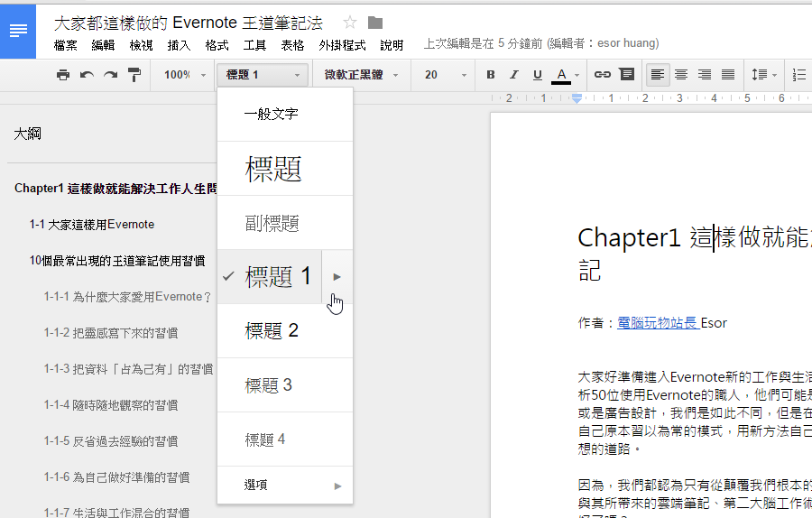View last edit history 上次編輯是在 5 分鐘前
This screenshot has width=812, height=518.
[541, 43]
